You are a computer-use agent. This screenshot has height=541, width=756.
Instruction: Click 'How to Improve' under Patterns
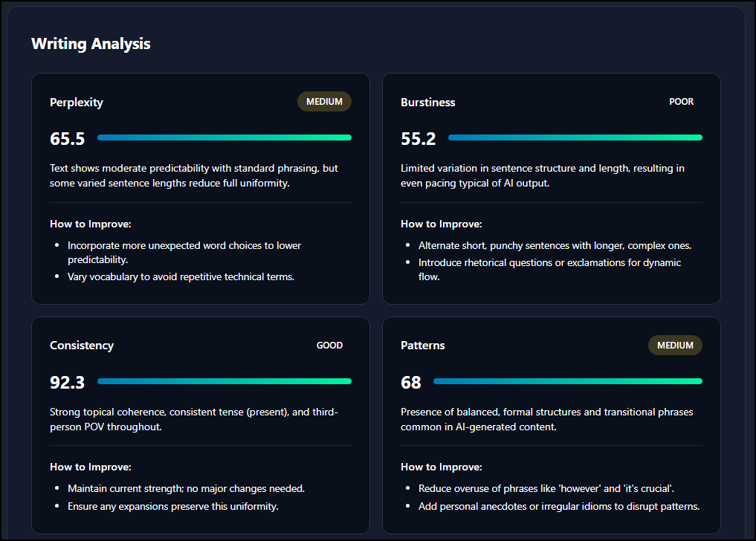click(441, 467)
